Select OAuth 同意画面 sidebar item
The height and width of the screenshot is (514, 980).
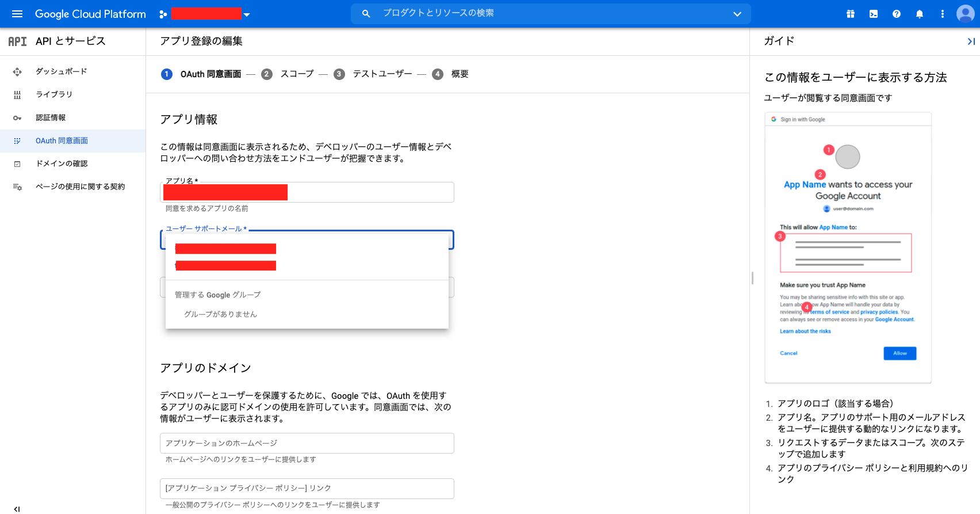pos(72,140)
